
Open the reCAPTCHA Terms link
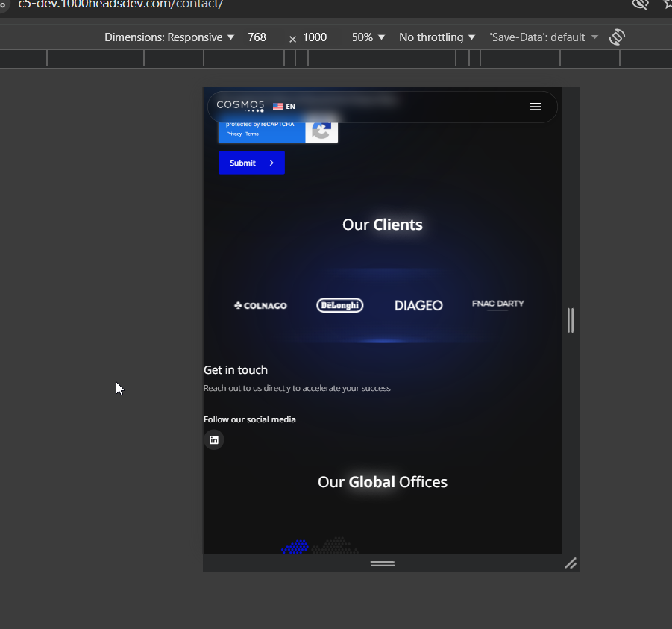click(252, 134)
